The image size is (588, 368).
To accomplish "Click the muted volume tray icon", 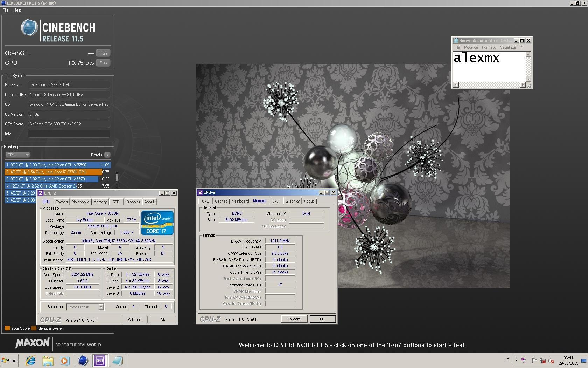I will (551, 360).
